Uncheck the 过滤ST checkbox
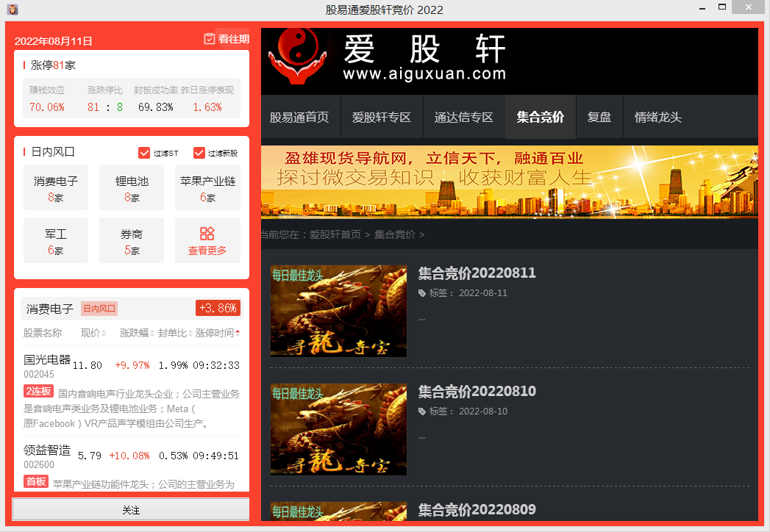Image resolution: width=770 pixels, height=532 pixels. coord(144,153)
